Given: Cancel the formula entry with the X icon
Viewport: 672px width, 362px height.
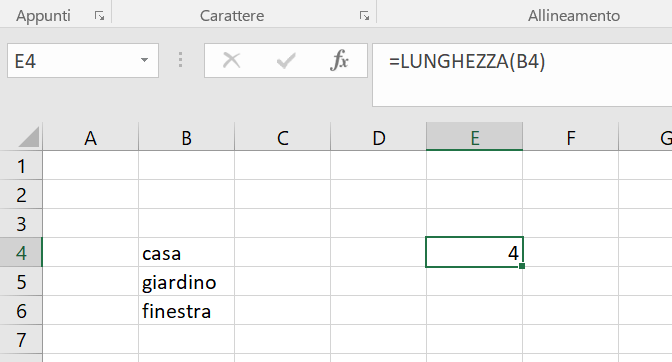Looking at the screenshot, I should [x=231, y=60].
